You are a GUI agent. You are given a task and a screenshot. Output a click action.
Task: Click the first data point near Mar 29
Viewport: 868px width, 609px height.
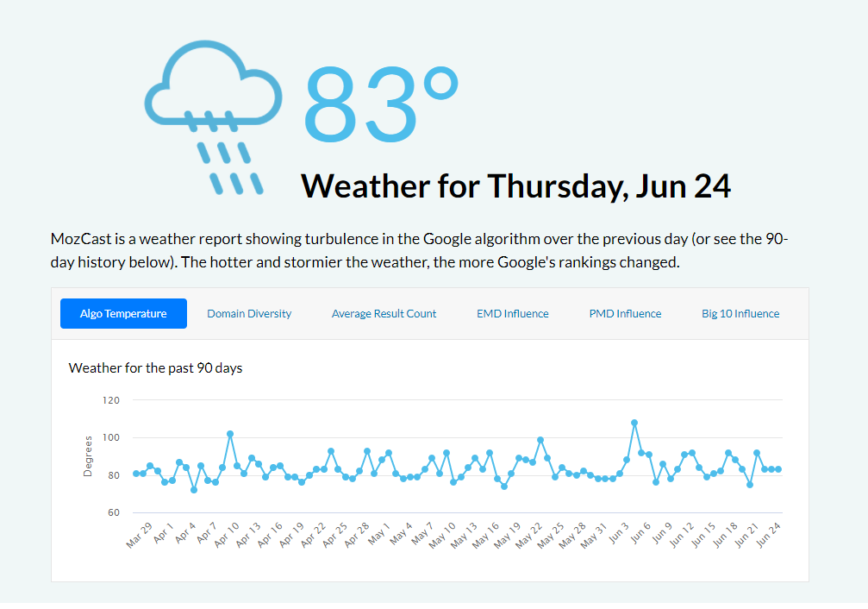136,474
